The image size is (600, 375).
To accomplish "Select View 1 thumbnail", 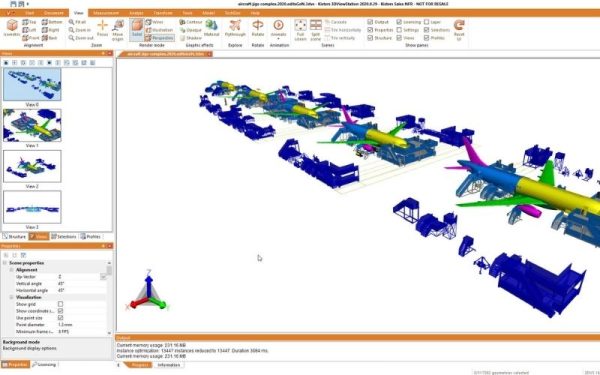I will coord(32,126).
